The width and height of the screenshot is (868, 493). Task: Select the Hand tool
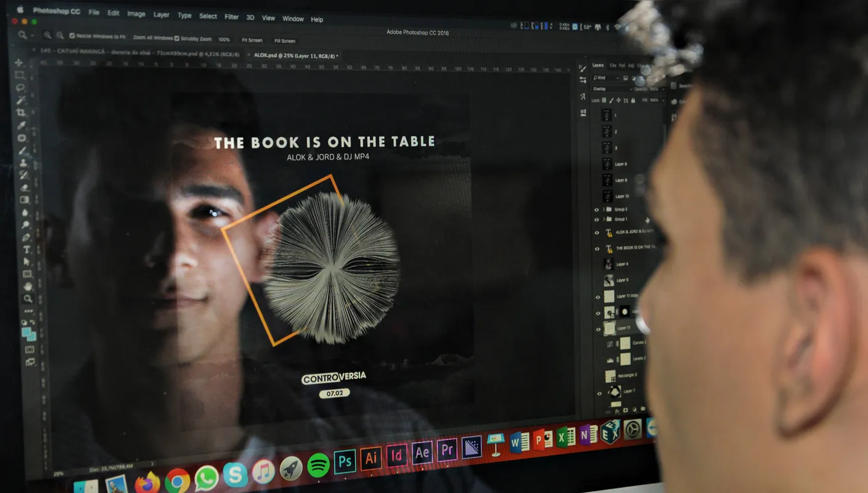(28, 287)
